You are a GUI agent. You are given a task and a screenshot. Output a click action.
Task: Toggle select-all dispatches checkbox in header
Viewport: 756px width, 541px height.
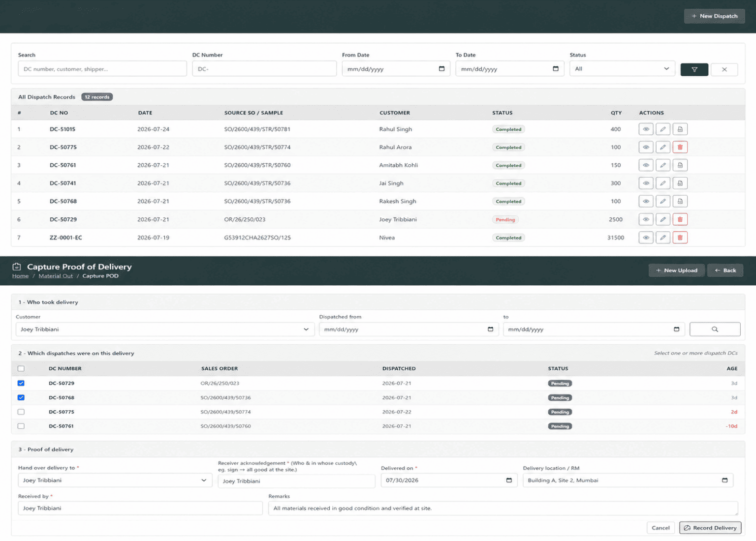(x=21, y=368)
